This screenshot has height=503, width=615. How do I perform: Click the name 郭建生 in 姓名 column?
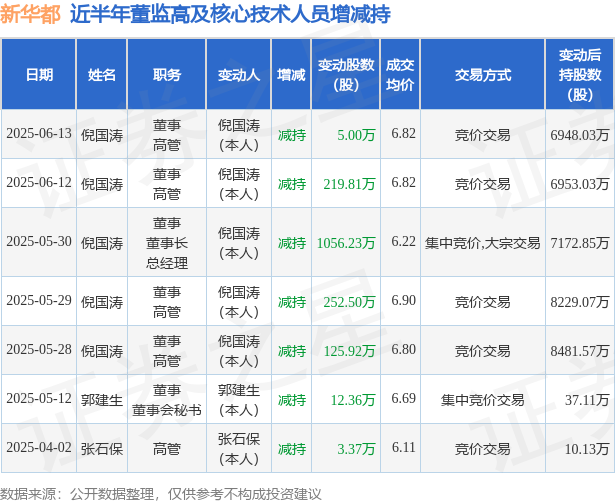pyautogui.click(x=102, y=400)
